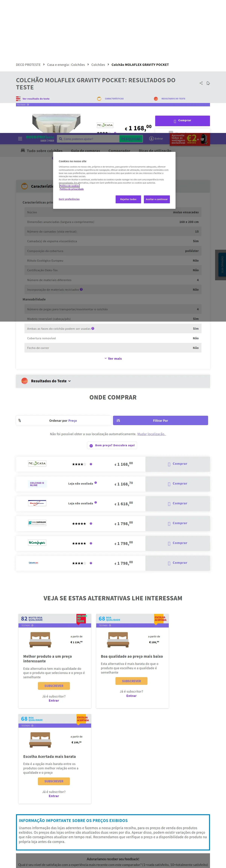Open Comparador navigation tab

(x=119, y=151)
